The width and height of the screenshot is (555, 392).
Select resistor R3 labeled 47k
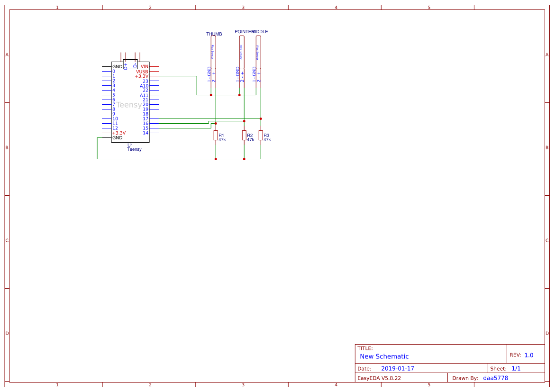tap(261, 135)
